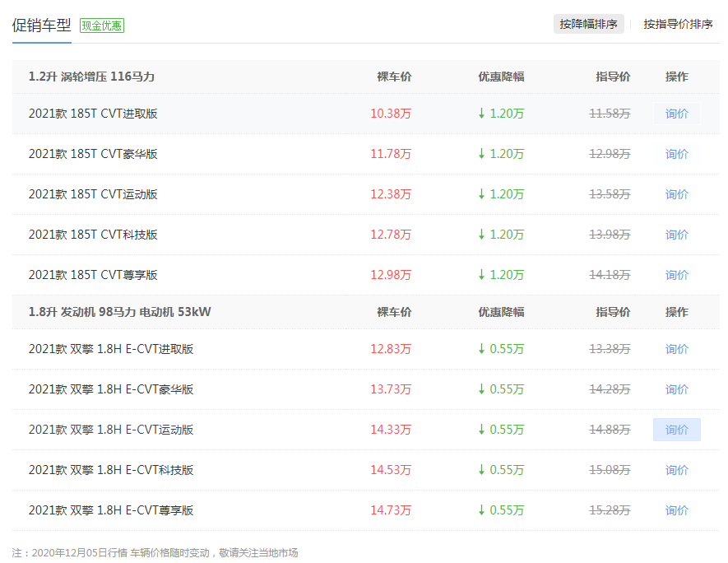The image size is (728, 563).
Task: Select the 2021款 双擎 1.8H E-CVT尊享版 row
Action: coord(366,510)
